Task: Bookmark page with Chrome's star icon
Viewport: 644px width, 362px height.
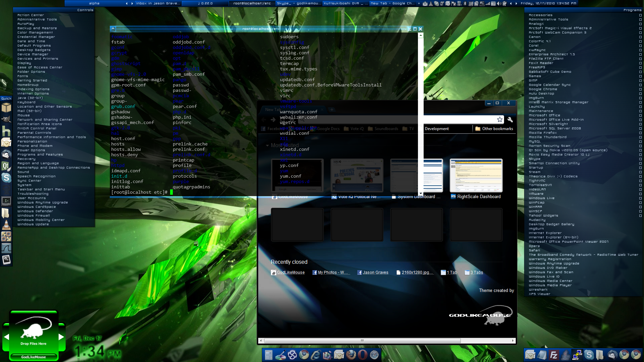Action: pyautogui.click(x=500, y=120)
